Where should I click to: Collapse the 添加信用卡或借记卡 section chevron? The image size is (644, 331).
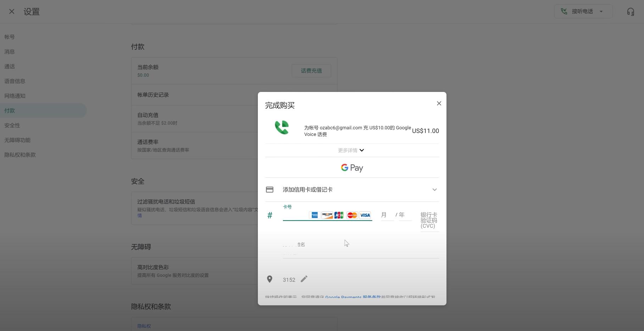click(x=434, y=189)
